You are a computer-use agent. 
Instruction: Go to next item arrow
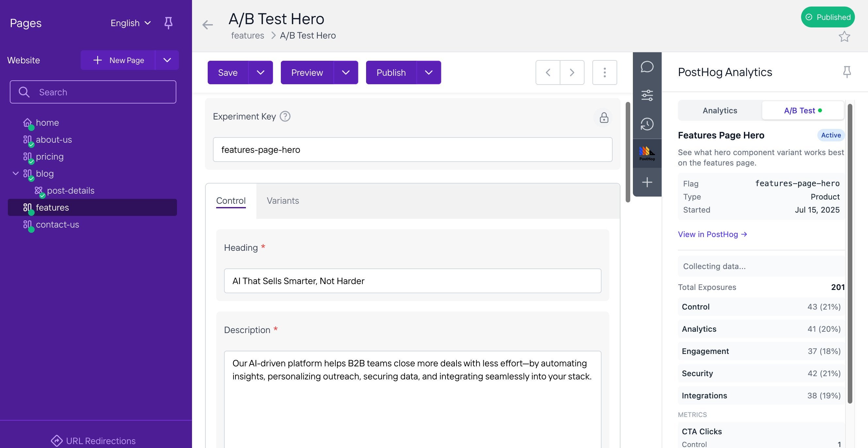point(572,72)
